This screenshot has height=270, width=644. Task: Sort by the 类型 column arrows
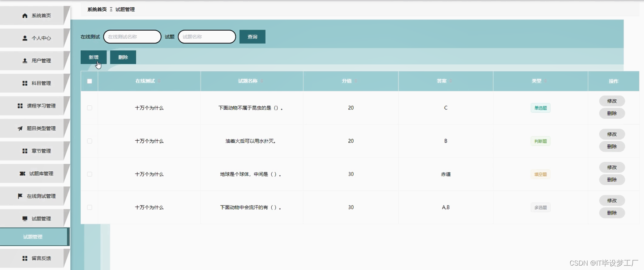(x=546, y=81)
